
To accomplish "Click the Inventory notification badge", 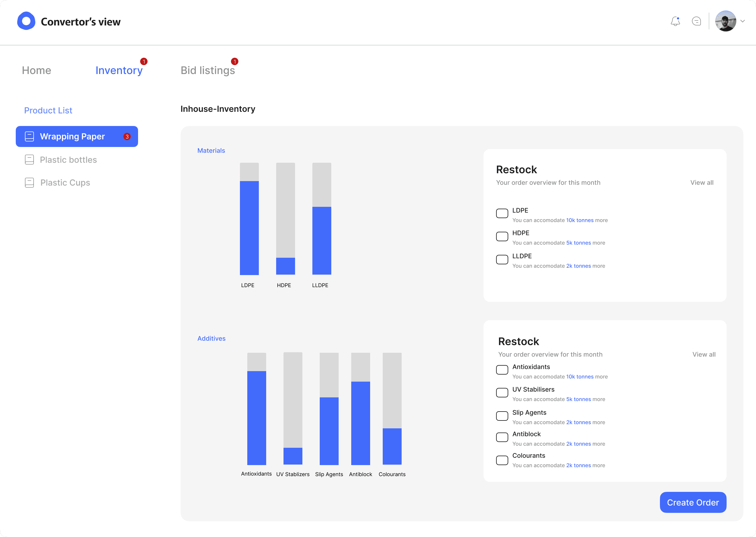I will click(x=144, y=61).
